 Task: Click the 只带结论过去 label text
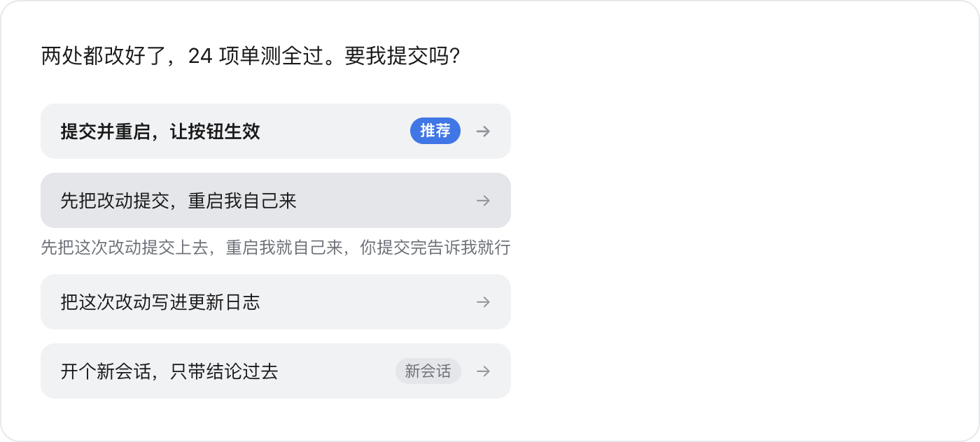[224, 371]
